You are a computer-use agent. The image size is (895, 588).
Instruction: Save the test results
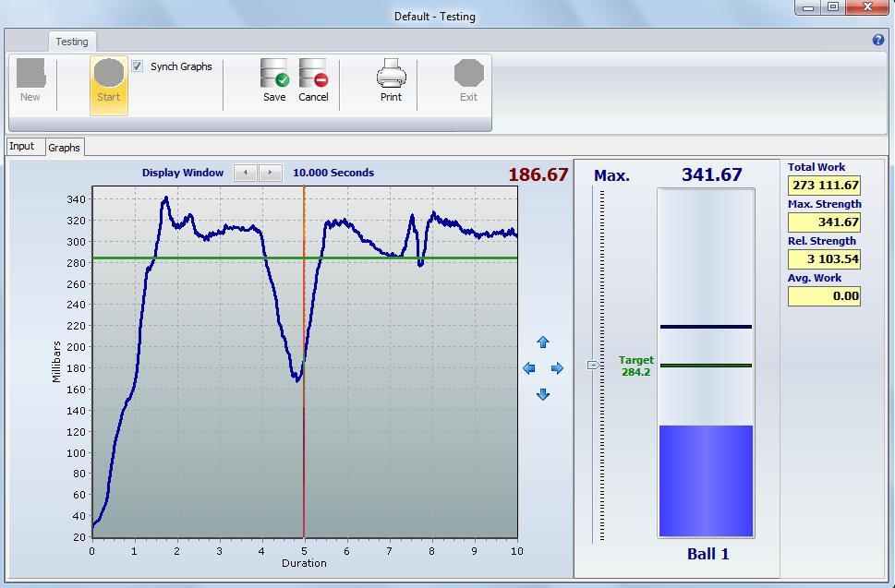[274, 75]
